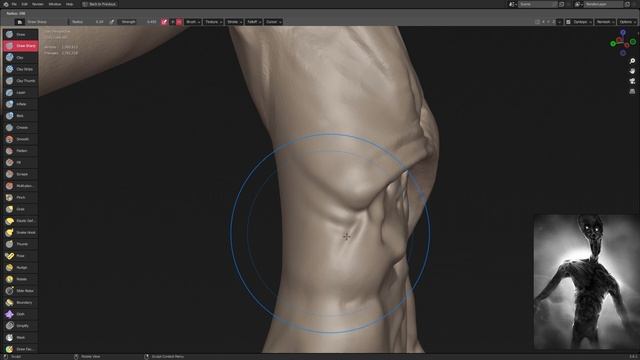This screenshot has height=360, width=640.
Task: Click the zoom view magnifier icon
Action: pyautogui.click(x=632, y=61)
